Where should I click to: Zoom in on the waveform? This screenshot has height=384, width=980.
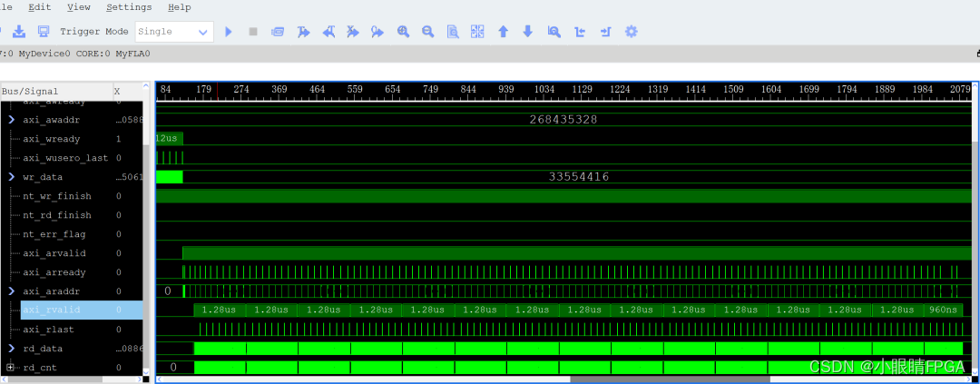tap(403, 31)
